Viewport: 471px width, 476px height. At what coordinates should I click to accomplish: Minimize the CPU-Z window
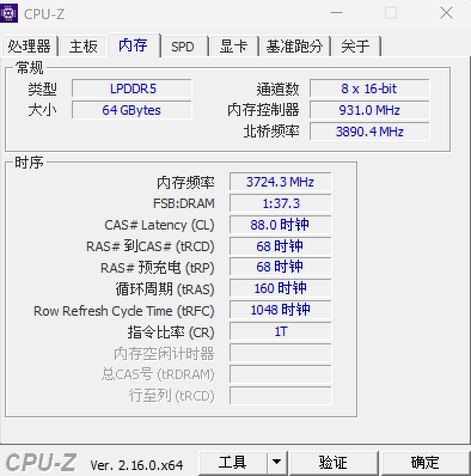tap(337, 13)
